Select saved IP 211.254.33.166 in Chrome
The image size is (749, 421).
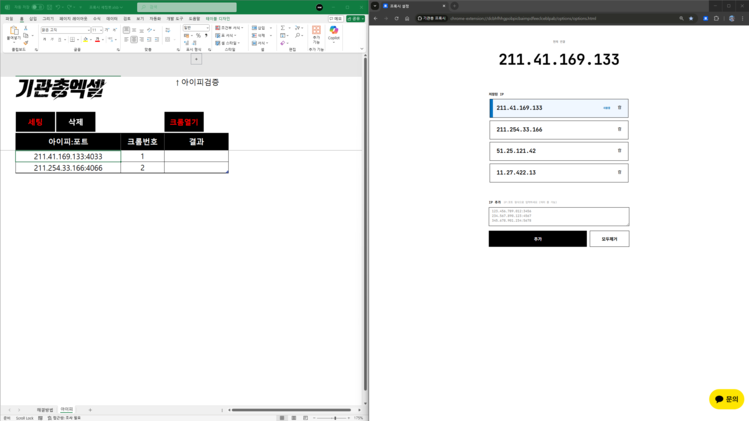pyautogui.click(x=558, y=130)
